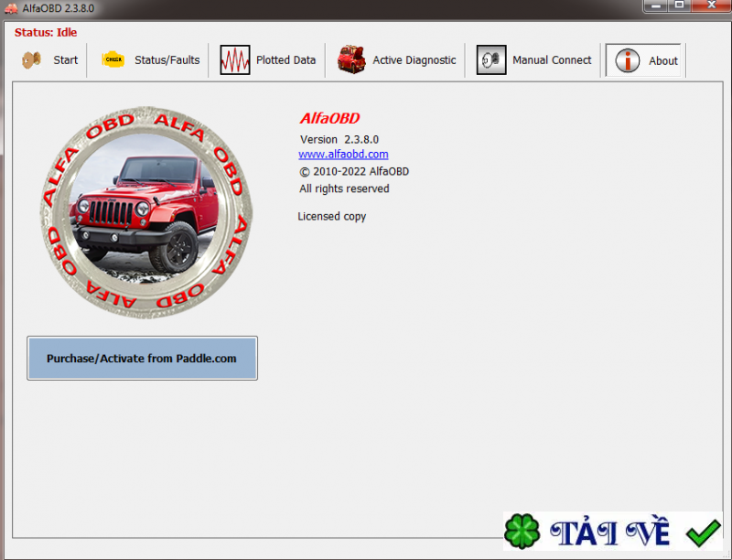Select the Plotted Data tab

284,59
